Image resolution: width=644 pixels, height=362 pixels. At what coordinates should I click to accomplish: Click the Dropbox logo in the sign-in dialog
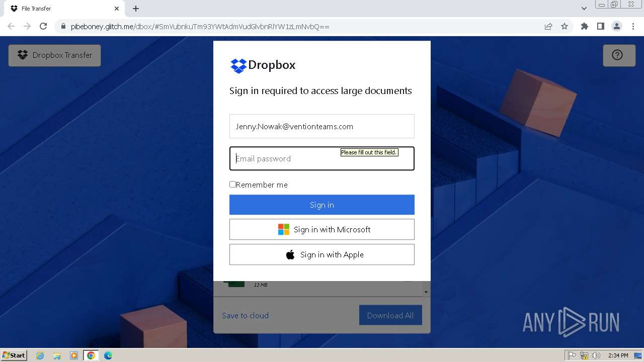pyautogui.click(x=263, y=65)
